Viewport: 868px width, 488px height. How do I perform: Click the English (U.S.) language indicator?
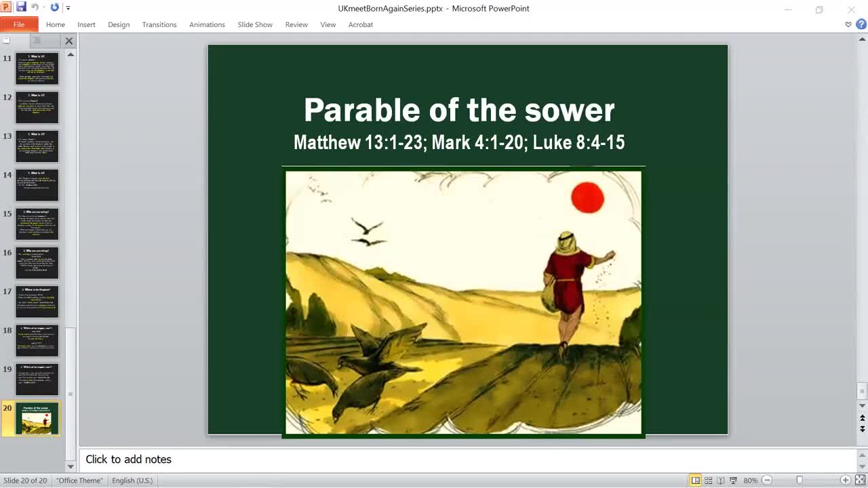click(x=132, y=481)
